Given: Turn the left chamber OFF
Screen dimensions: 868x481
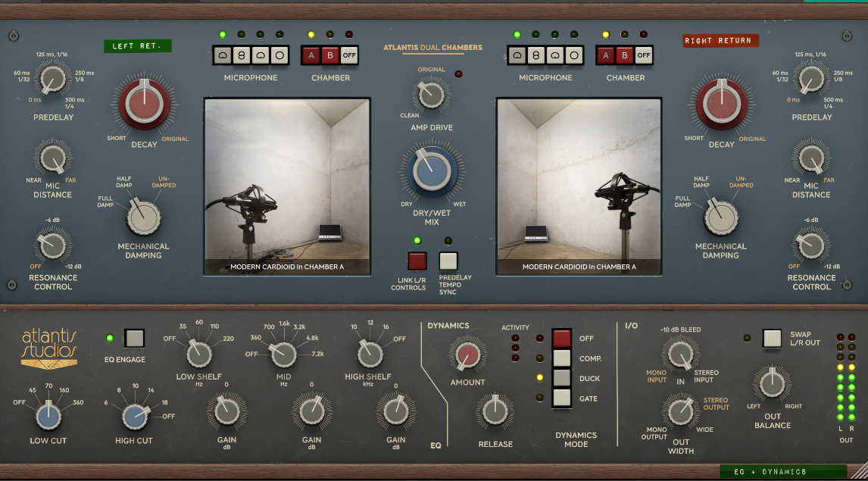Looking at the screenshot, I should tap(348, 55).
